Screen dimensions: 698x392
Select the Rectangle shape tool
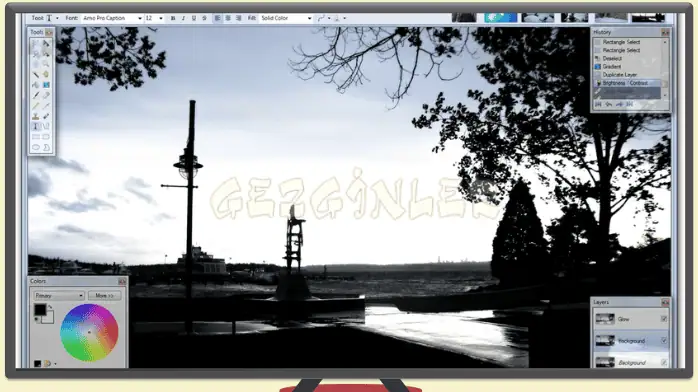point(36,137)
